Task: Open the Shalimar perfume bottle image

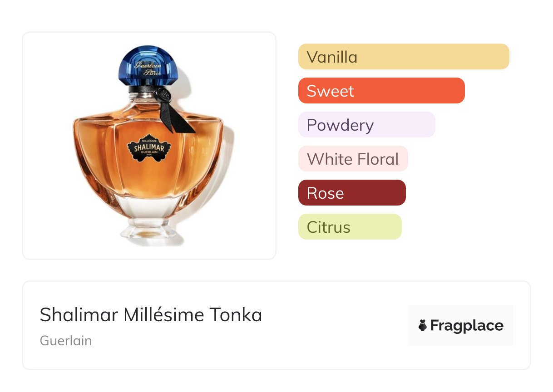Action: click(149, 146)
